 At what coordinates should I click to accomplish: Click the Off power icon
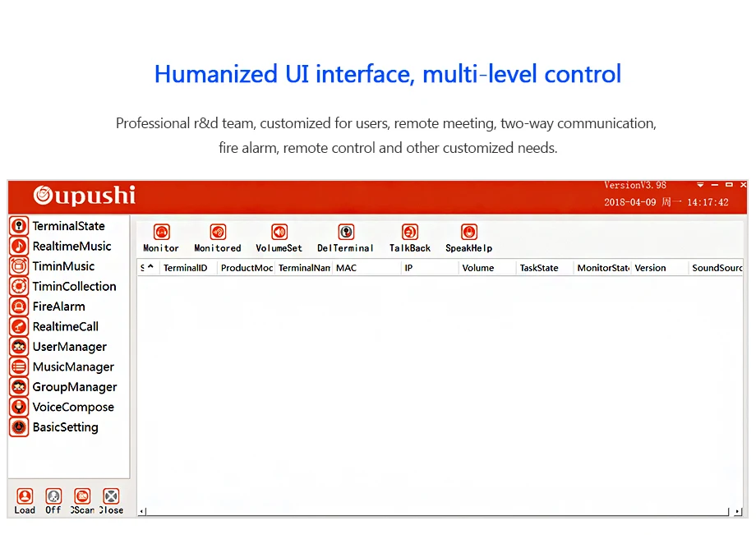tap(53, 496)
